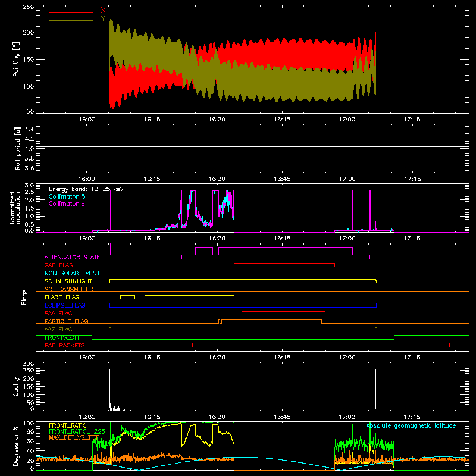Click the "Flags" axis title

point(24,297)
